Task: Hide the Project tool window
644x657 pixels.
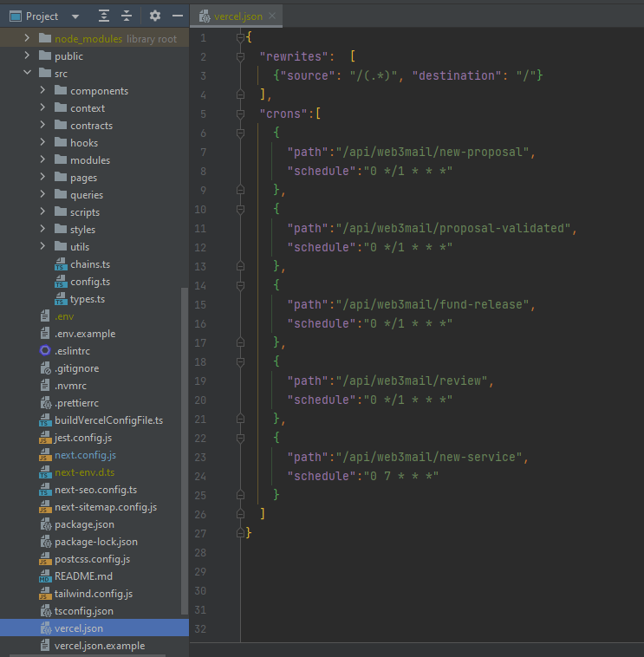Action: pos(177,16)
